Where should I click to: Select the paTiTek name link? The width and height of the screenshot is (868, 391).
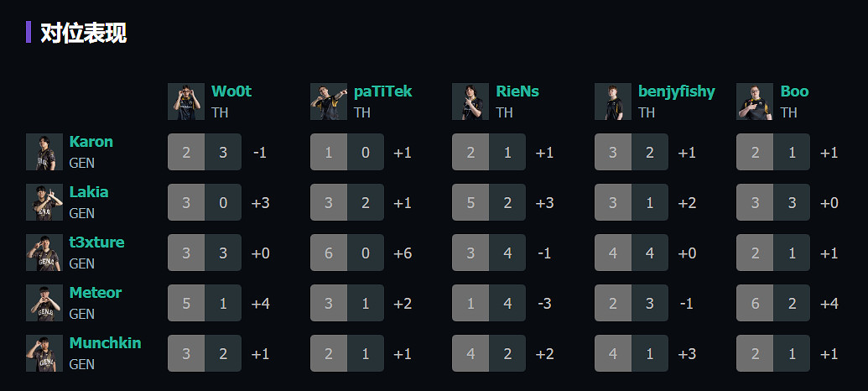pos(383,91)
